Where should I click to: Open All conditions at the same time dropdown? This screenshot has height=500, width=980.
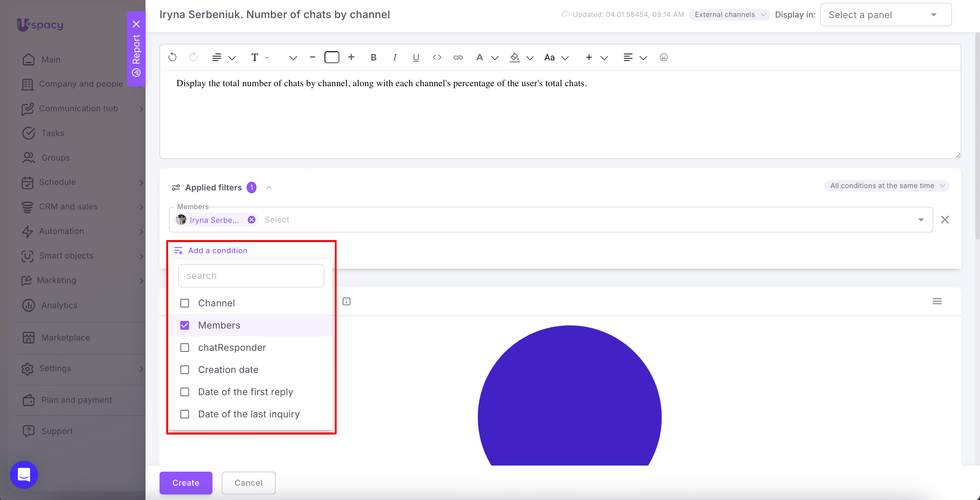pyautogui.click(x=887, y=185)
